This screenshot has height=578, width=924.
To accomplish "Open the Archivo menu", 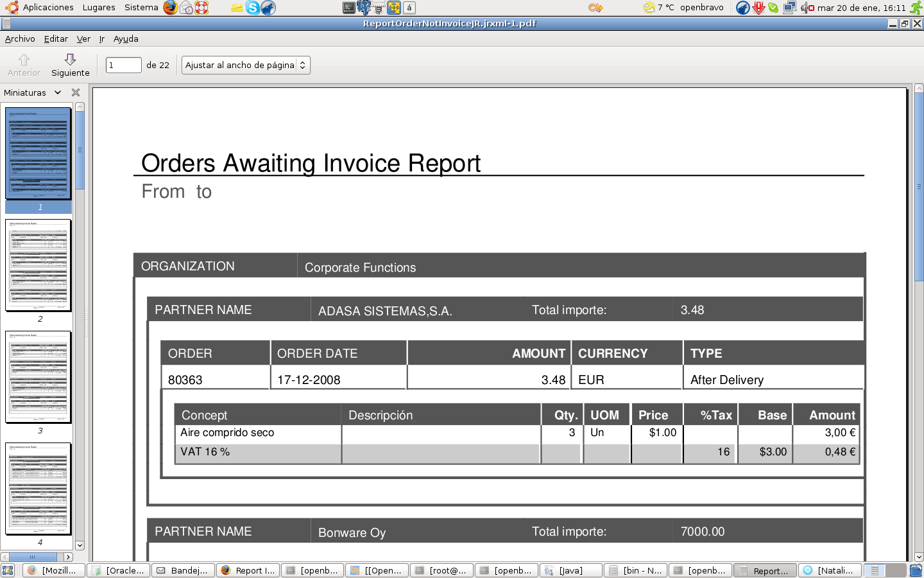I will click(x=20, y=39).
